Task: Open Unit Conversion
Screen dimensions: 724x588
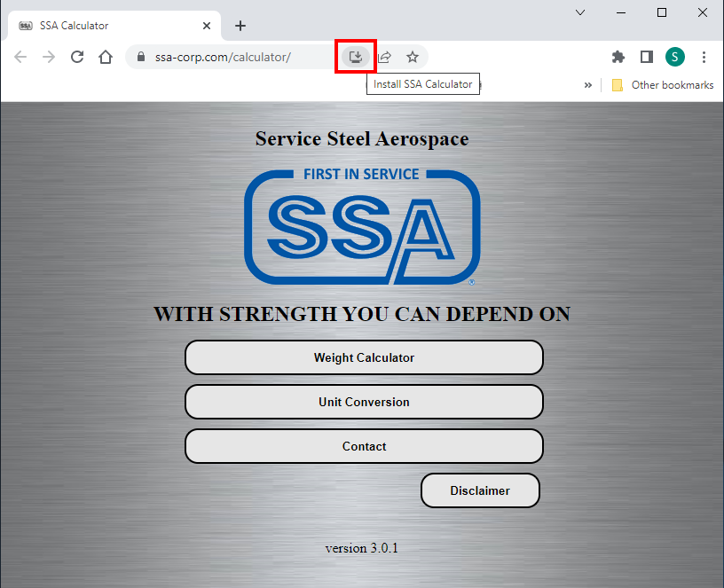Action: click(364, 402)
